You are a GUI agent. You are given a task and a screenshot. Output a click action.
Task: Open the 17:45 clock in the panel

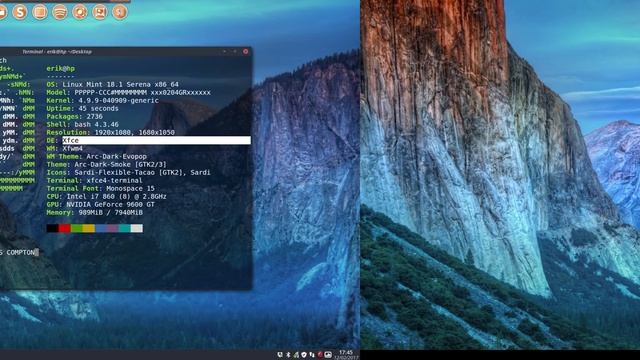point(346,352)
